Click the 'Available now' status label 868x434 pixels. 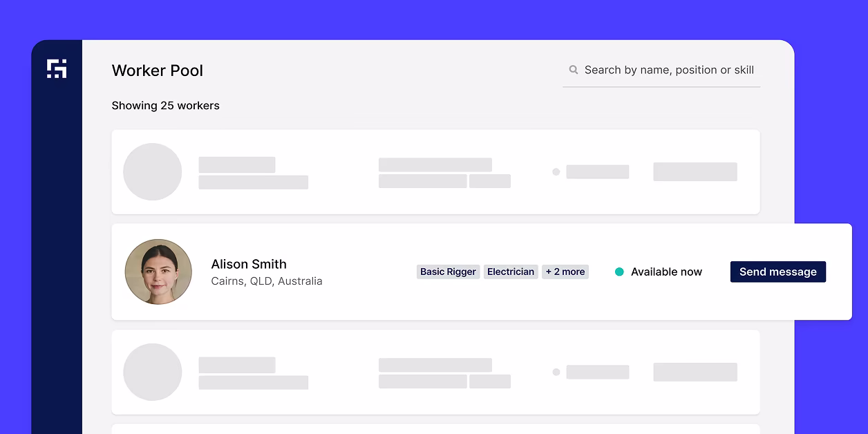(666, 272)
